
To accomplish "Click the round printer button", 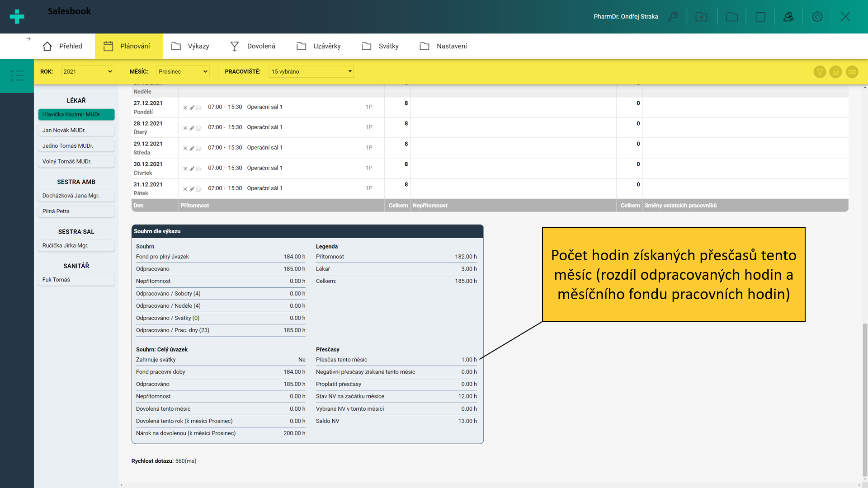I will pos(835,72).
